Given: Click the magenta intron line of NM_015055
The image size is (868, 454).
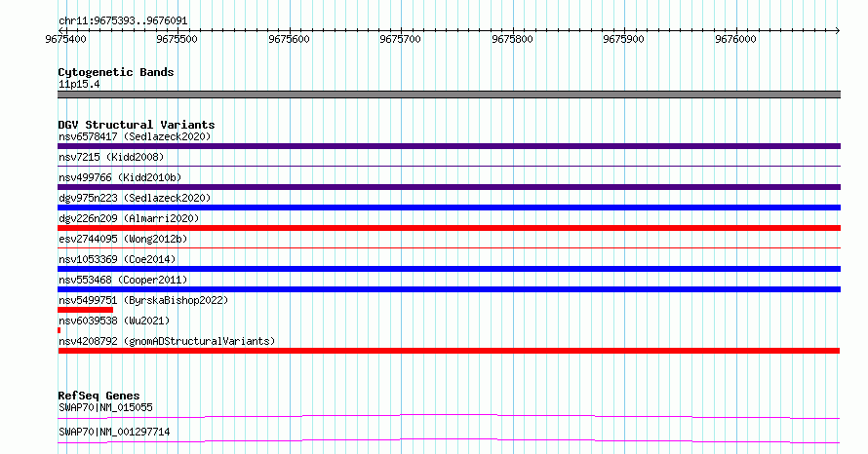Looking at the screenshot, I should [449, 416].
